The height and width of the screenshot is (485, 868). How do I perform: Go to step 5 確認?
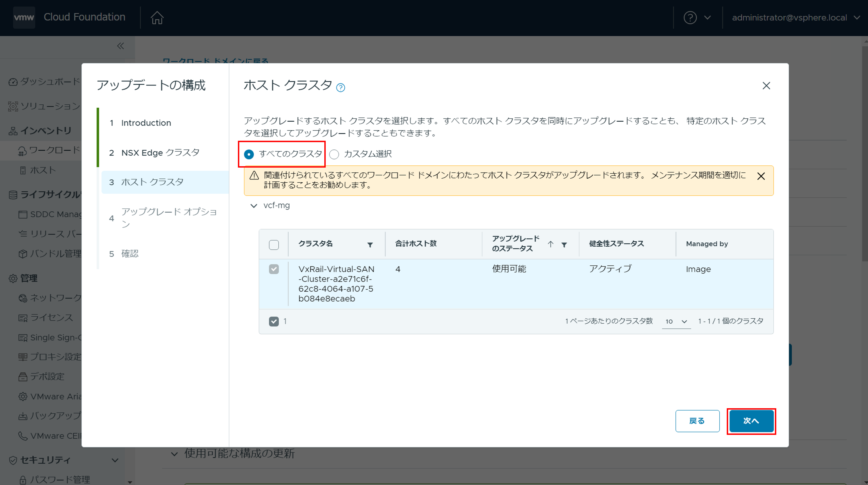click(x=123, y=254)
